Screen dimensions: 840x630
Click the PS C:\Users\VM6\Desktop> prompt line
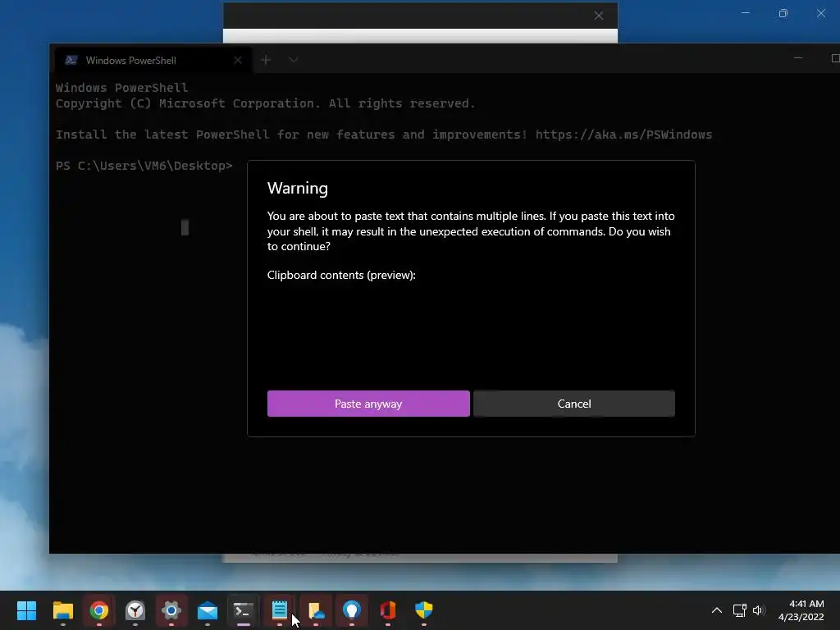(x=144, y=166)
